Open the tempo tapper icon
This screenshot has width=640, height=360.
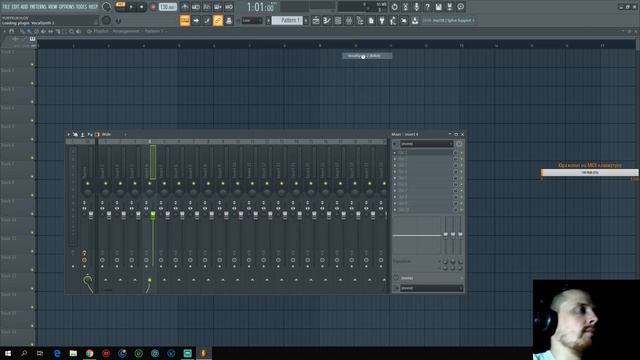[393, 20]
